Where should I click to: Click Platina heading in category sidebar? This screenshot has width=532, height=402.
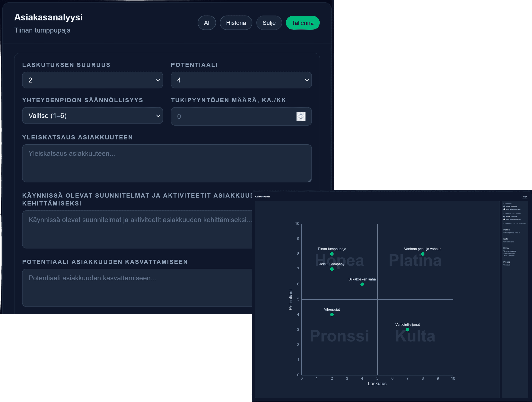coord(506,230)
